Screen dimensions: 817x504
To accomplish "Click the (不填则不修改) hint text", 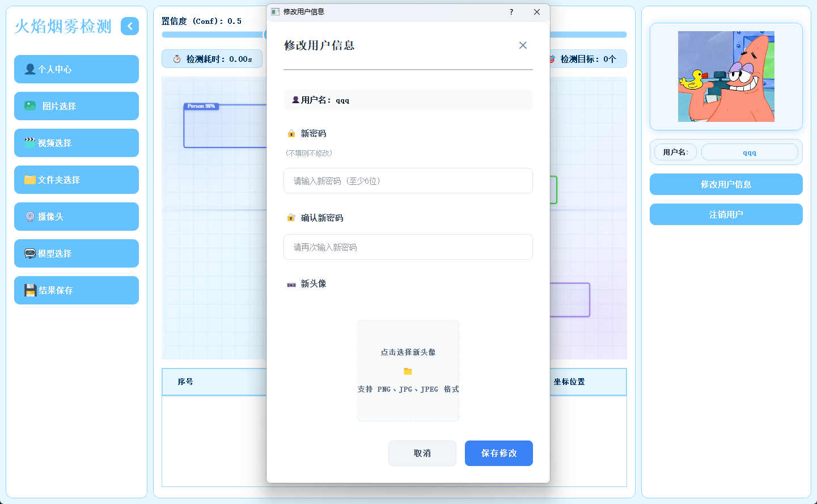I will [309, 153].
